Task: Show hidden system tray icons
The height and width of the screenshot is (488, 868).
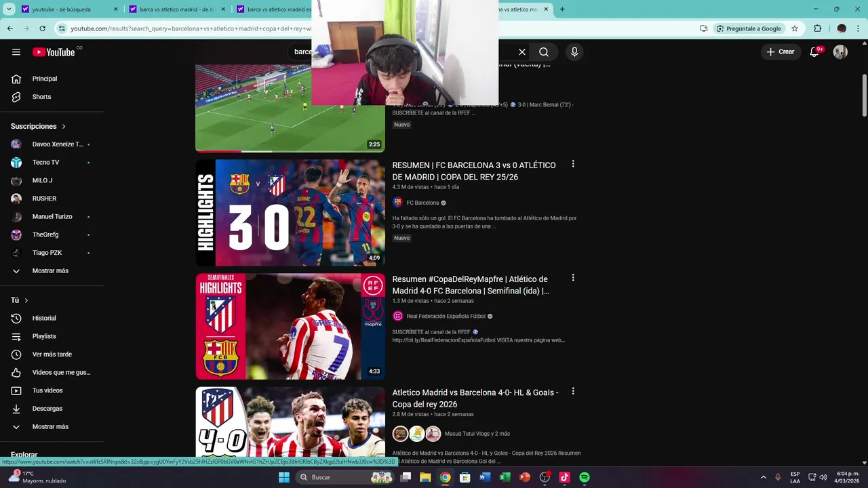Action: 763,477
